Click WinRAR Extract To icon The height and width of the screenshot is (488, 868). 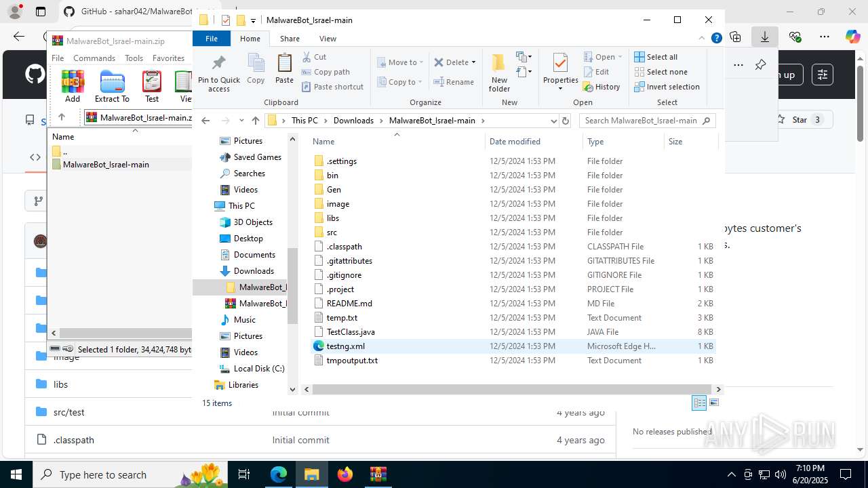pos(112,86)
